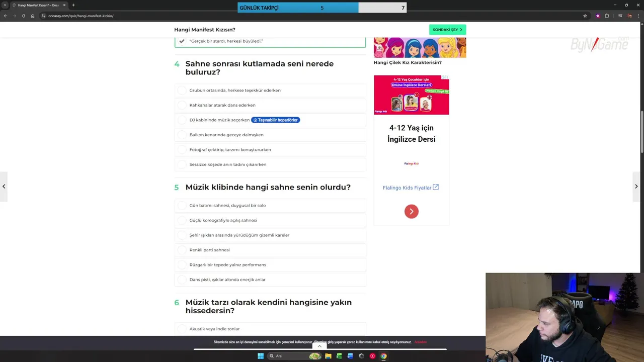Go to next post right arrow
The height and width of the screenshot is (362, 644).
(x=636, y=187)
